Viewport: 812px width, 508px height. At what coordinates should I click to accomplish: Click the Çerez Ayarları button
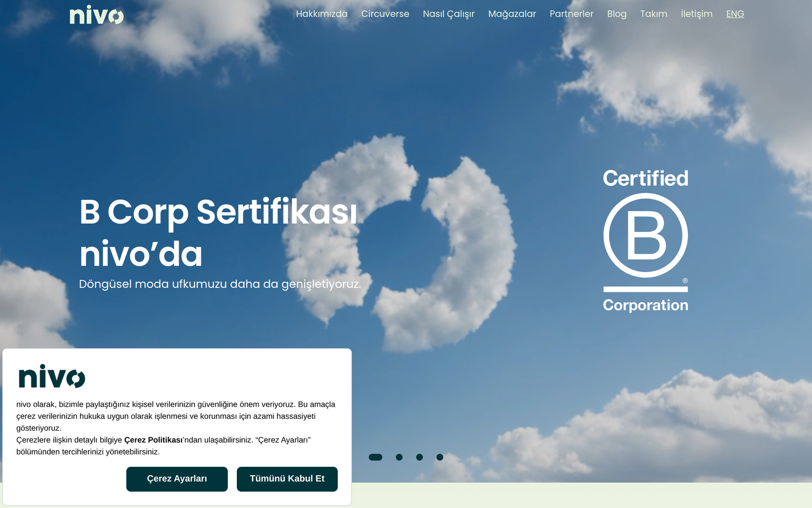click(177, 479)
